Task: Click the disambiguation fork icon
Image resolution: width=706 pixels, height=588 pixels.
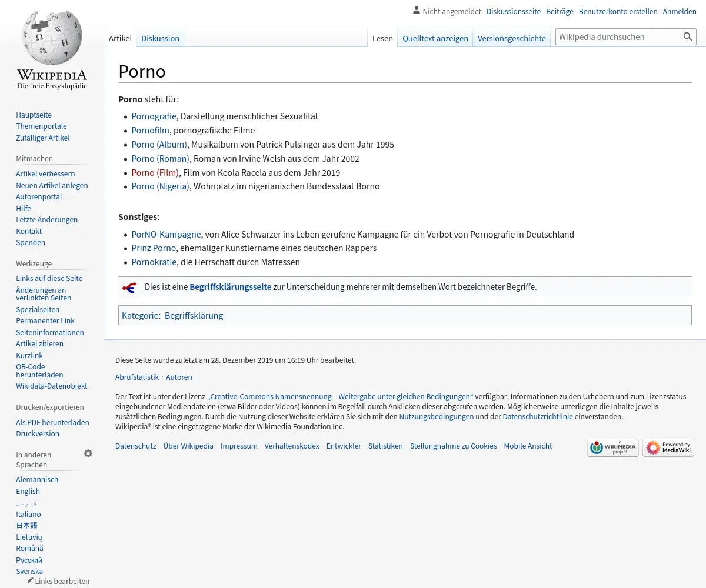Action: pyautogui.click(x=129, y=288)
